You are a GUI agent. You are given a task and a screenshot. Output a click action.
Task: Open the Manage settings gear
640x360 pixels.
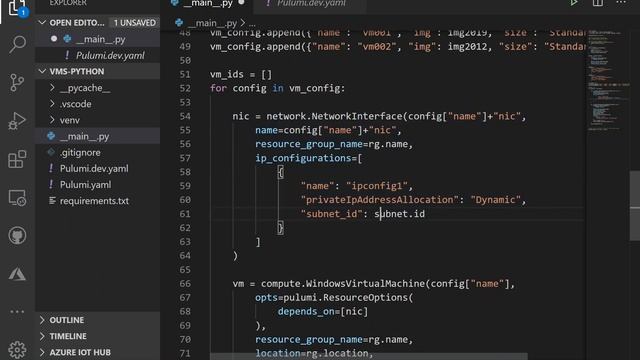(x=17, y=350)
